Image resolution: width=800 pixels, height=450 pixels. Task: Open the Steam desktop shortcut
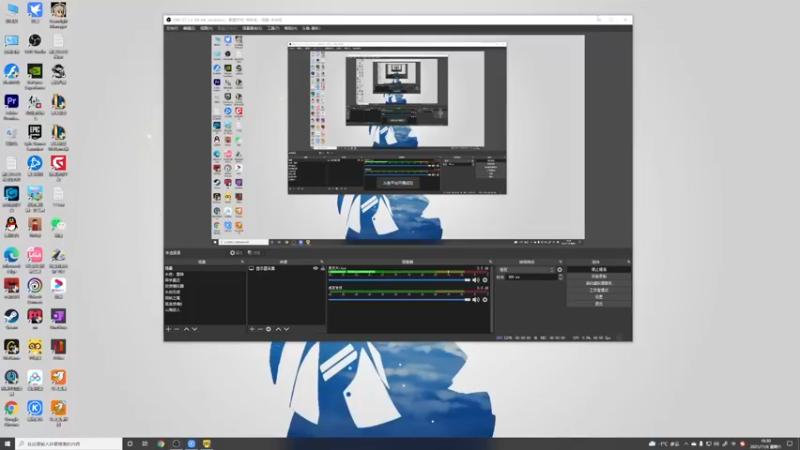click(11, 319)
